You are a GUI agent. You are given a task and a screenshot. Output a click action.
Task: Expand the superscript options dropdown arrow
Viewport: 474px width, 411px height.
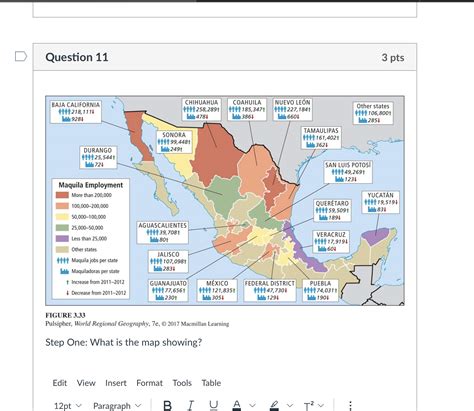coord(321,406)
